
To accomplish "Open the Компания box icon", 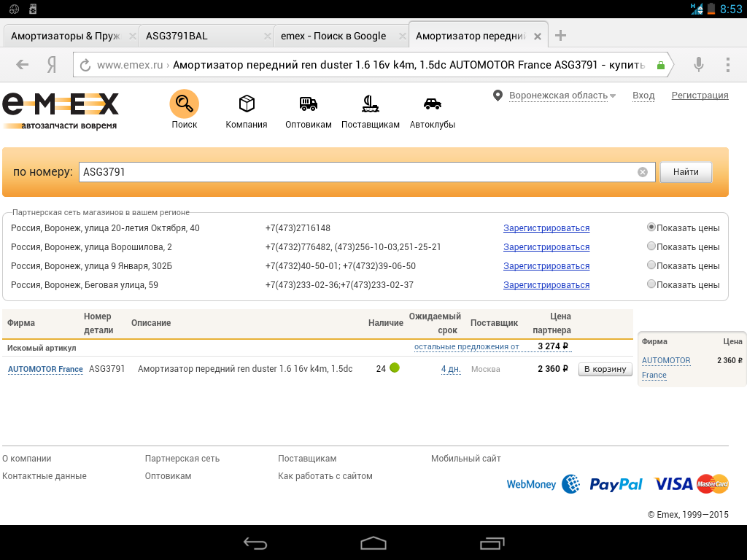I will [247, 104].
